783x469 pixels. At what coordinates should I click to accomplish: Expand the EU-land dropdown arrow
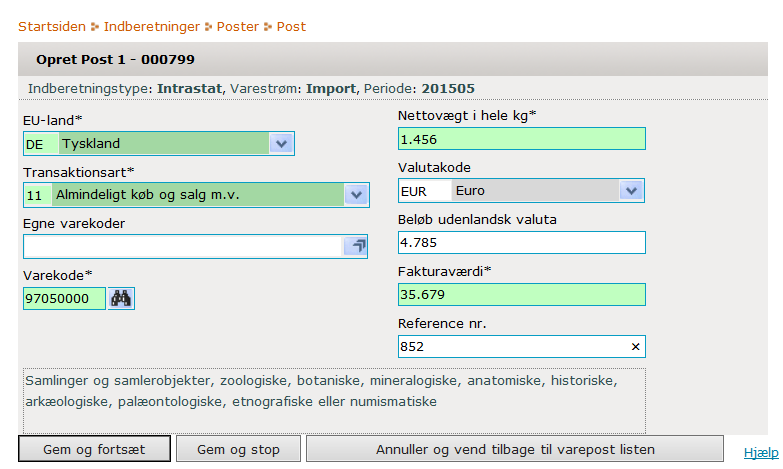point(281,143)
